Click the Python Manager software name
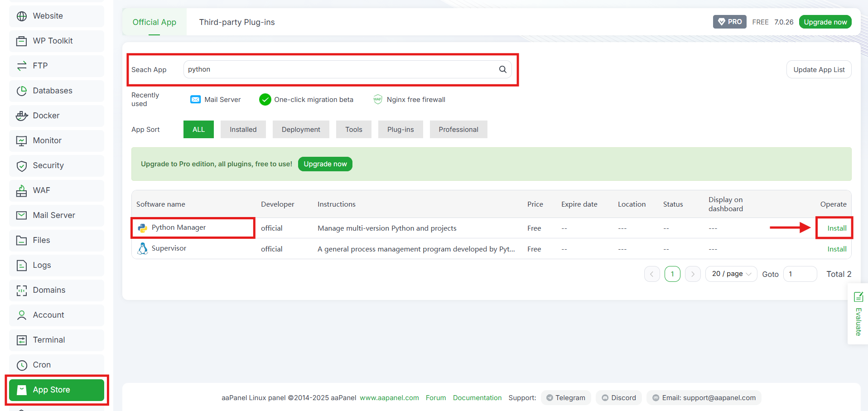The width and height of the screenshot is (868, 411). pyautogui.click(x=178, y=227)
